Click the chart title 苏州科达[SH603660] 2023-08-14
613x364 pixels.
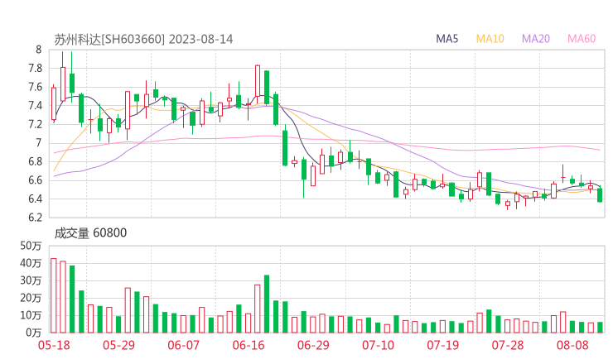point(143,40)
